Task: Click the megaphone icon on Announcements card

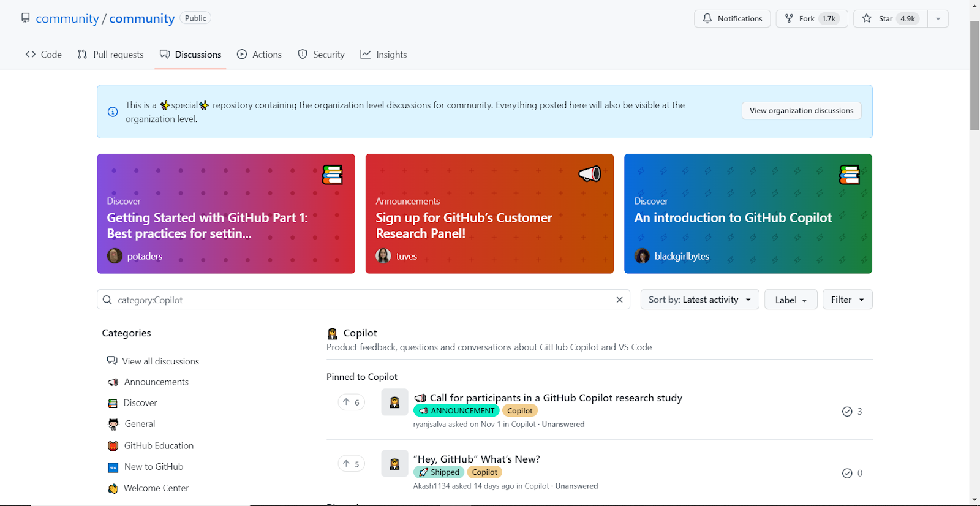Action: pyautogui.click(x=590, y=174)
